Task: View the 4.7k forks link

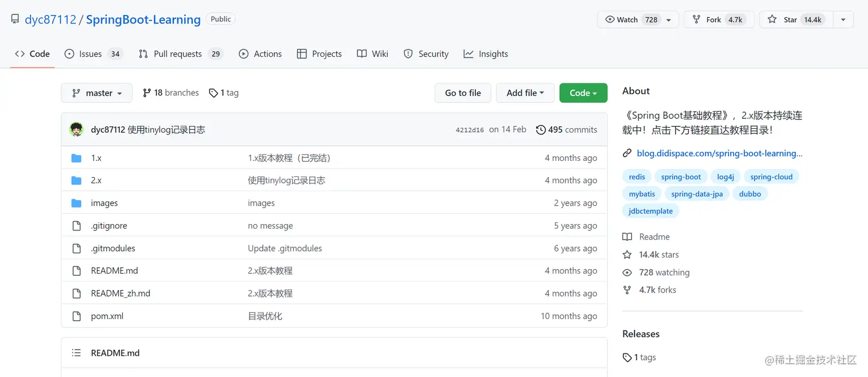Action: click(x=650, y=290)
